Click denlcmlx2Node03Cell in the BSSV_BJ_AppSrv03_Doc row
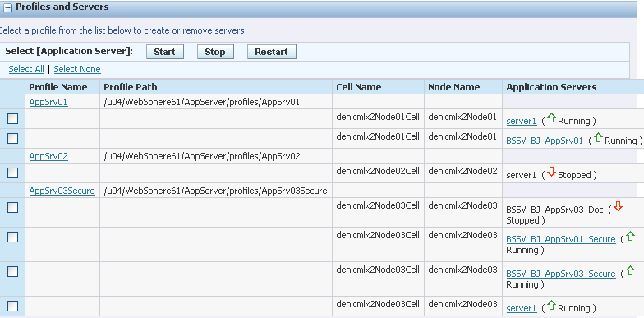 coord(378,205)
